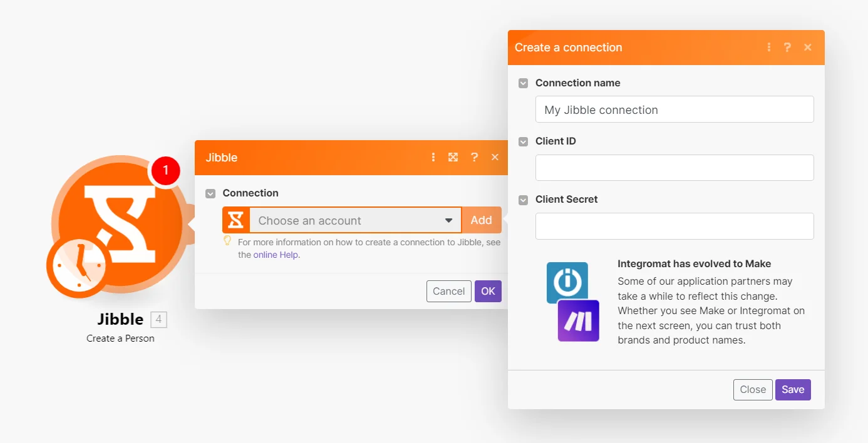
Task: Toggle the Connection name field chevron
Action: click(x=523, y=83)
